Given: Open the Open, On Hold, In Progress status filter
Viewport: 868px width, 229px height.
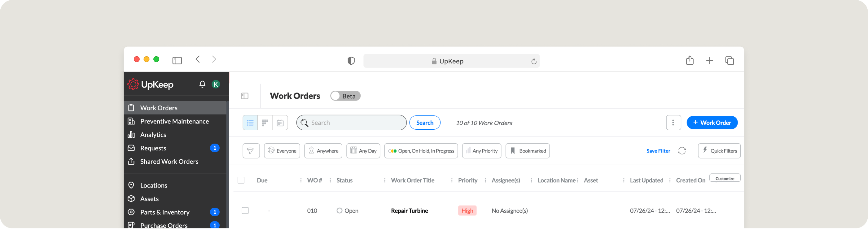Looking at the screenshot, I should (x=421, y=151).
